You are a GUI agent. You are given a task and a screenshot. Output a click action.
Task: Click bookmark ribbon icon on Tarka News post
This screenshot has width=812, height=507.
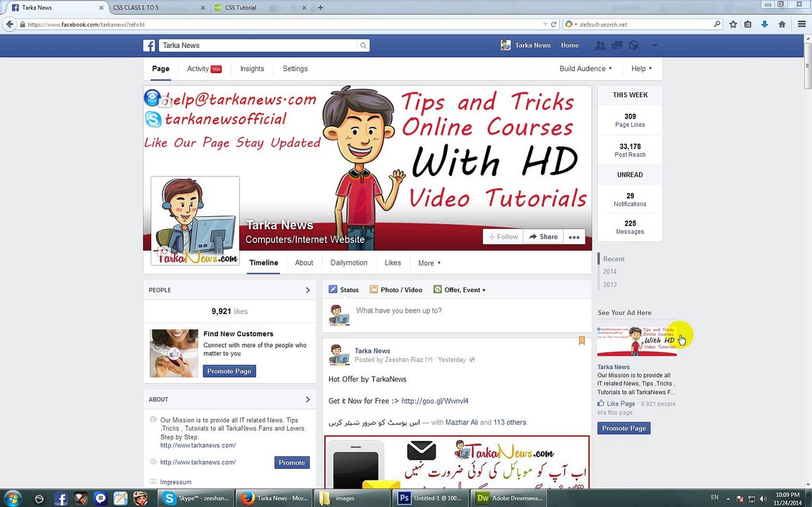click(581, 341)
